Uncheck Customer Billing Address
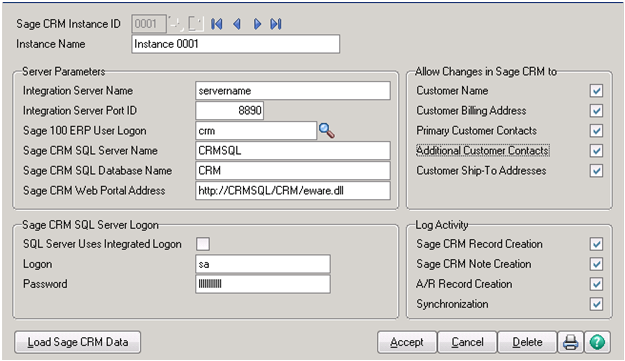 click(x=596, y=110)
